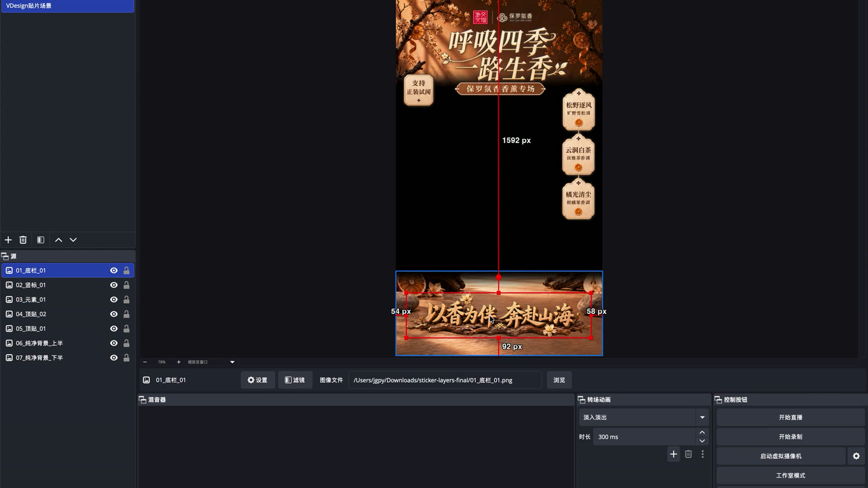The width and height of the screenshot is (868, 488).
Task: Toggle lock on 06_纯净背景_上半 source
Action: [126, 343]
